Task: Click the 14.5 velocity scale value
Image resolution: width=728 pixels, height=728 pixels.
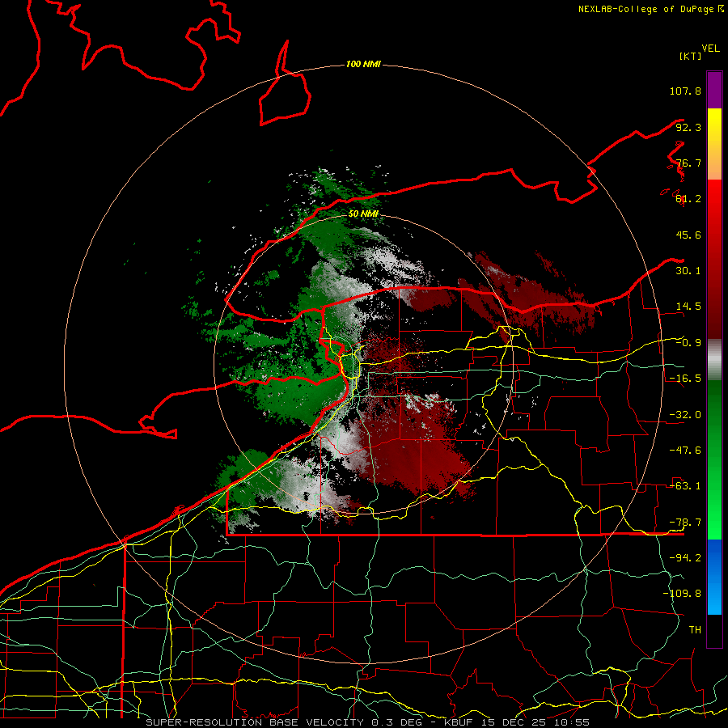Action: click(688, 307)
